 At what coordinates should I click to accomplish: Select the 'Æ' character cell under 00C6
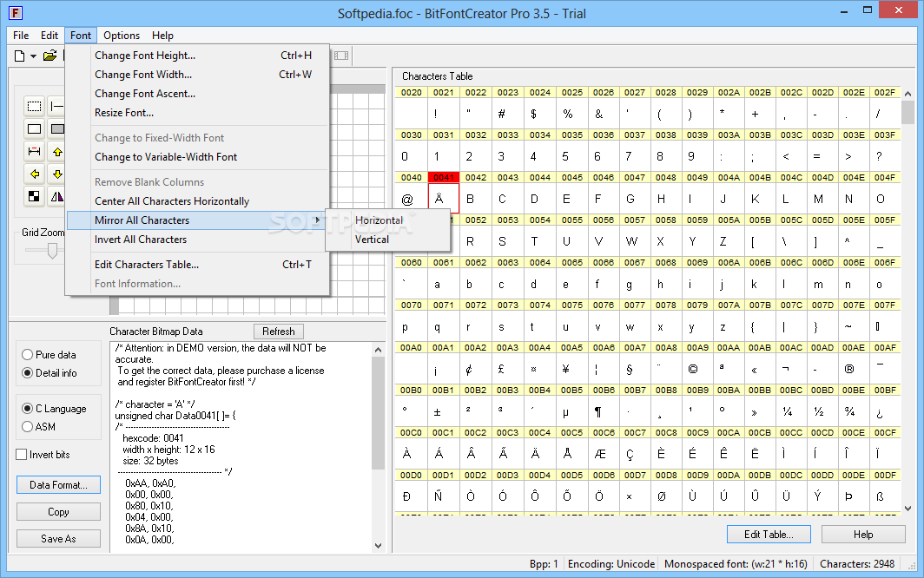(x=604, y=454)
